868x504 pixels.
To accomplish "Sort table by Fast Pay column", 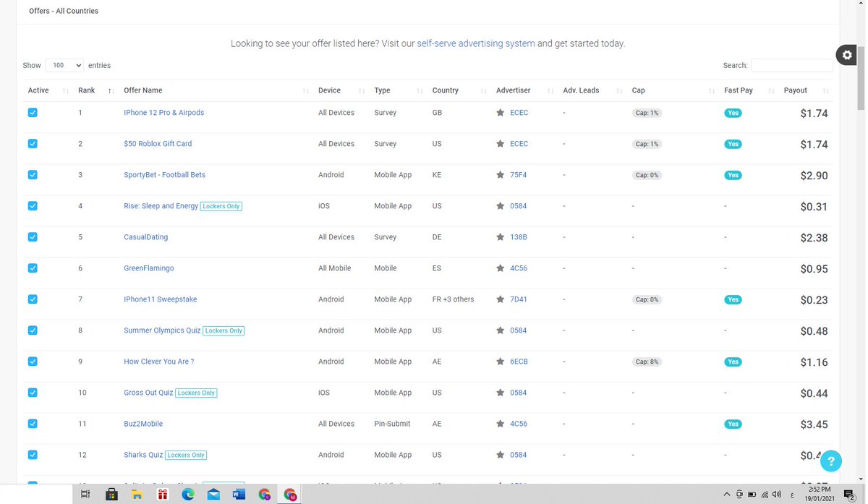I will coord(749,90).
